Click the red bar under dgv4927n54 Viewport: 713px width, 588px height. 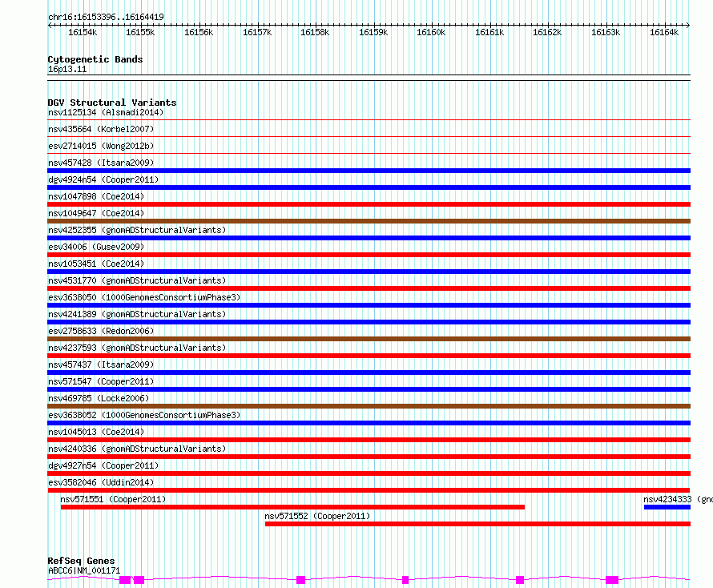pyautogui.click(x=369, y=473)
